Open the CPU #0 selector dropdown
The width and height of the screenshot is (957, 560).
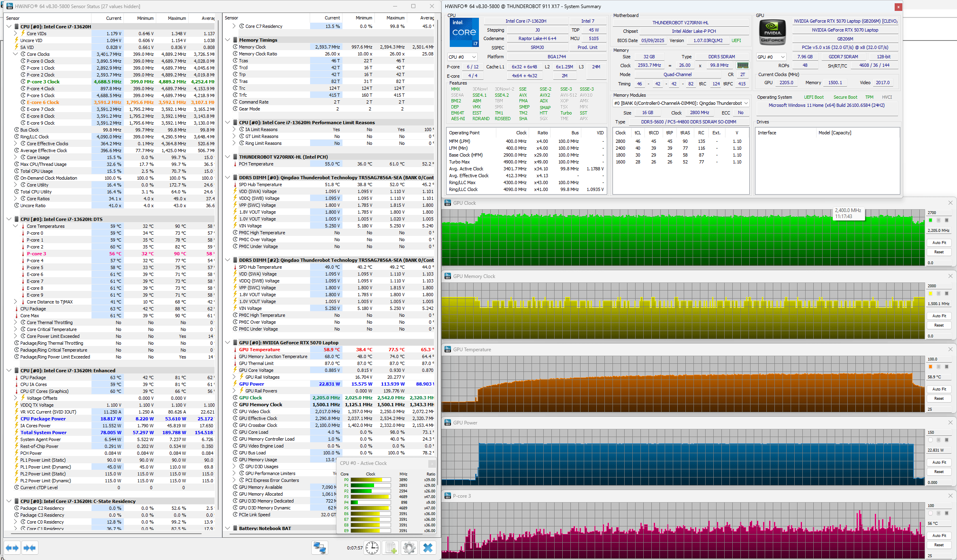coord(462,57)
